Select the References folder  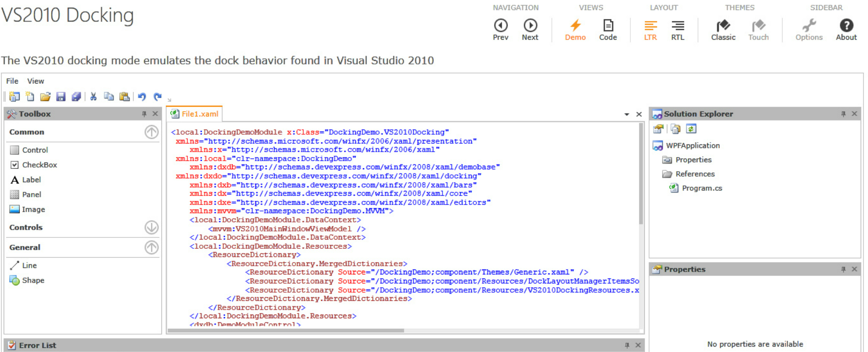pyautogui.click(x=688, y=174)
